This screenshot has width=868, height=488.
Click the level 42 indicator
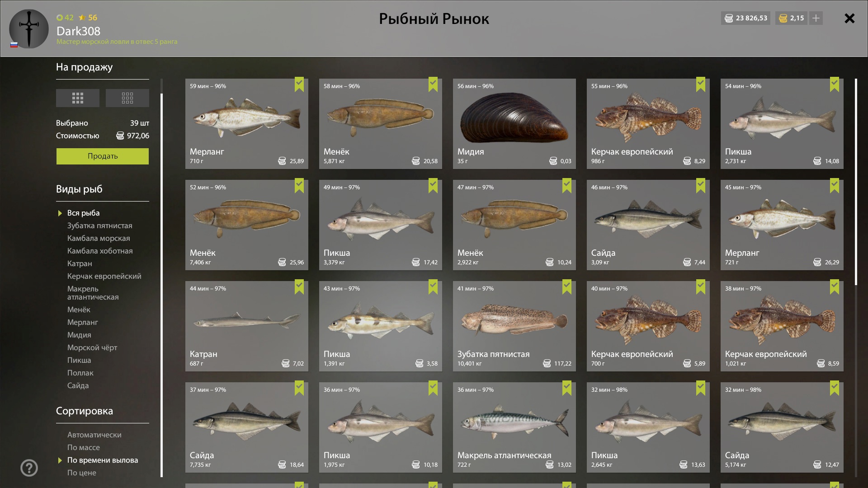65,18
